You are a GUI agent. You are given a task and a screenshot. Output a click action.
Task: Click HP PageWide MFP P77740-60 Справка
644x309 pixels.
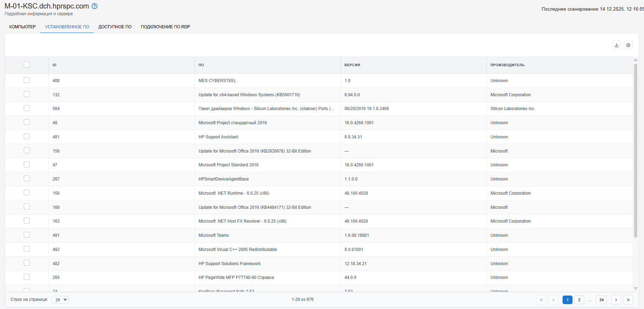click(x=236, y=277)
